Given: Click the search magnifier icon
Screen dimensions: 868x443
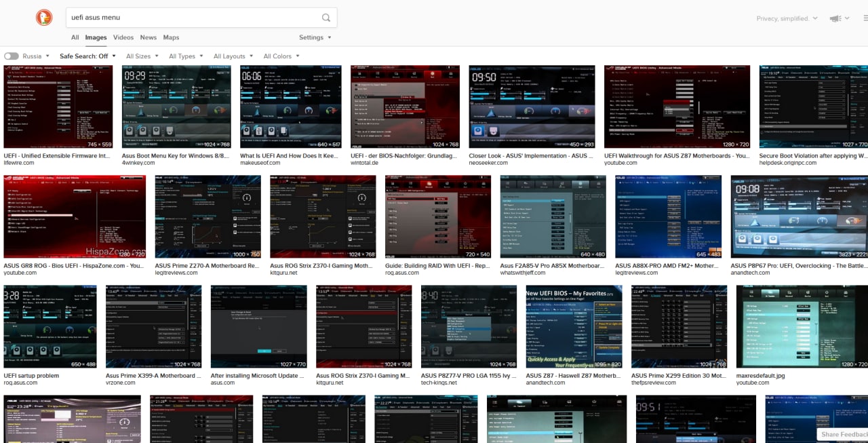Looking at the screenshot, I should pyautogui.click(x=326, y=18).
